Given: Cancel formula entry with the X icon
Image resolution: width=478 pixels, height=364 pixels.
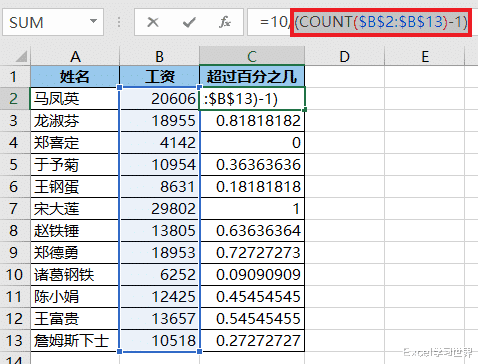Looking at the screenshot, I should click(153, 22).
